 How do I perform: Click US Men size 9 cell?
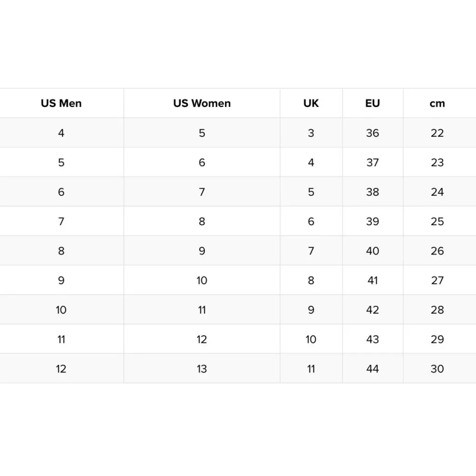click(x=61, y=280)
